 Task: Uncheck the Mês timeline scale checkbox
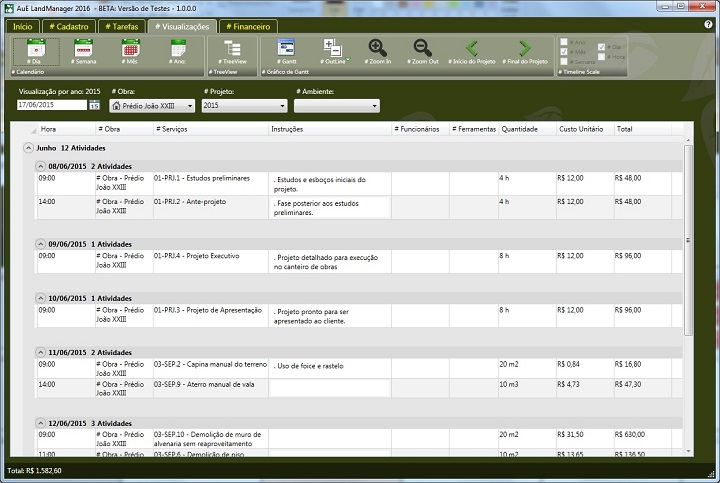pyautogui.click(x=565, y=52)
